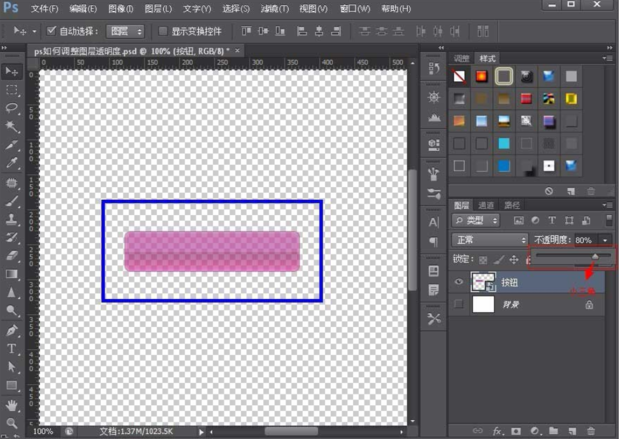Viewport: 620px width, 439px height.
Task: Open the opacity dropdown arrow
Action: click(x=605, y=240)
